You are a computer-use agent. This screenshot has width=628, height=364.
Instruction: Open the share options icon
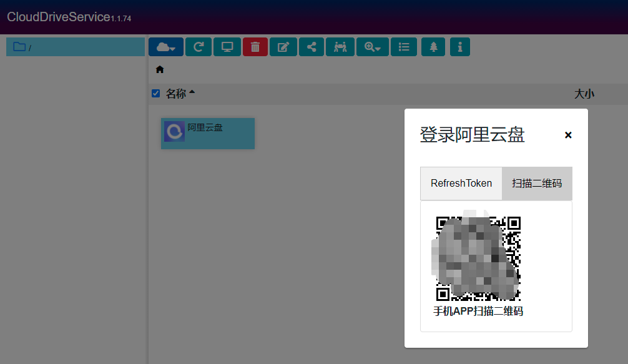[x=312, y=47]
